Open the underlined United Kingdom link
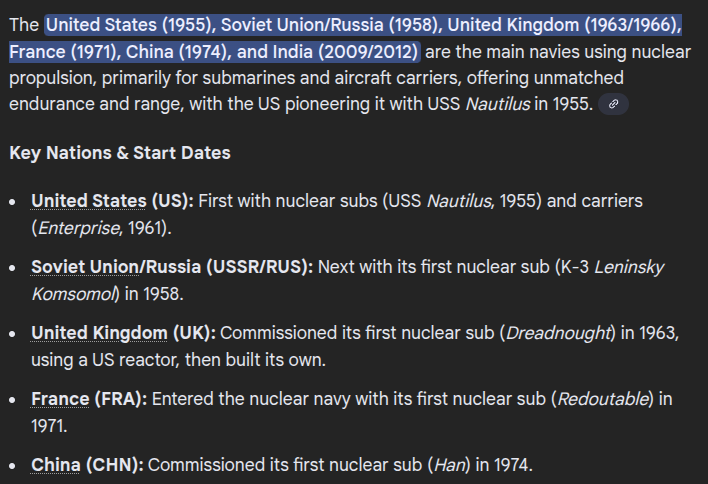Screen dimensions: 708x484 point(99,333)
